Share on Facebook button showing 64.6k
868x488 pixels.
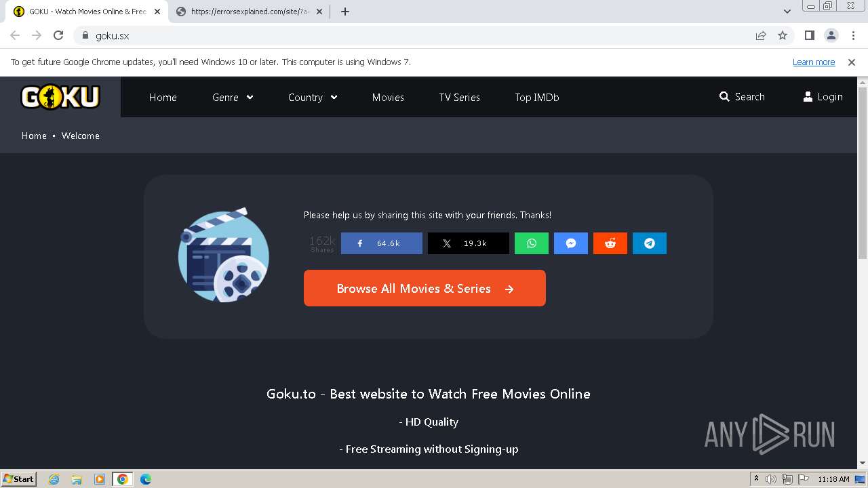[x=382, y=243]
